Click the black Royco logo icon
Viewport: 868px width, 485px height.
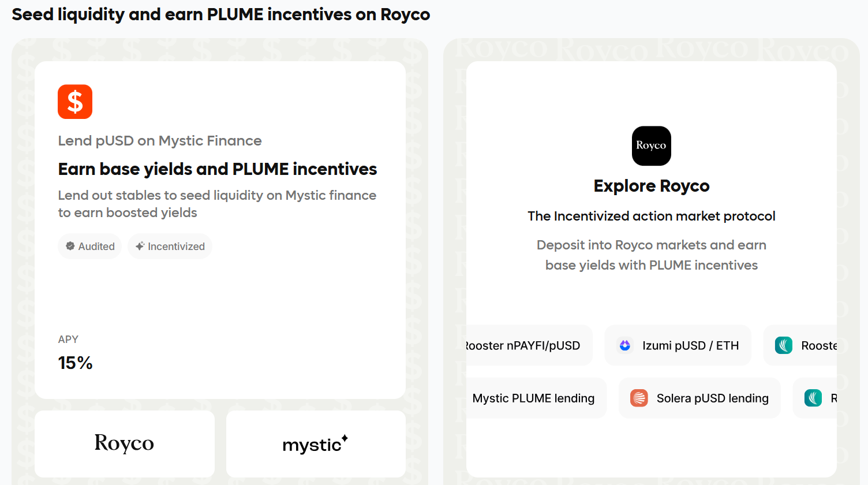coord(651,145)
